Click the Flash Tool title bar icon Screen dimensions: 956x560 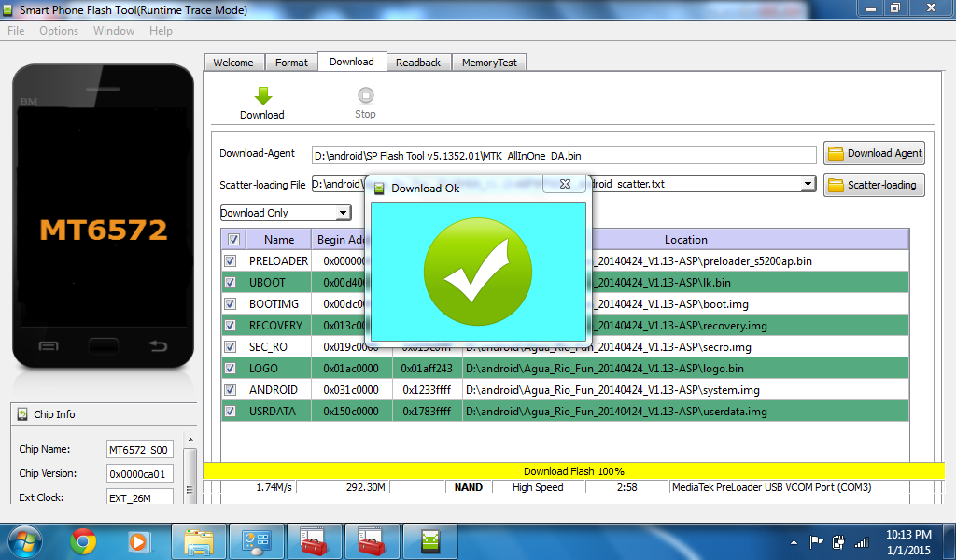point(7,9)
